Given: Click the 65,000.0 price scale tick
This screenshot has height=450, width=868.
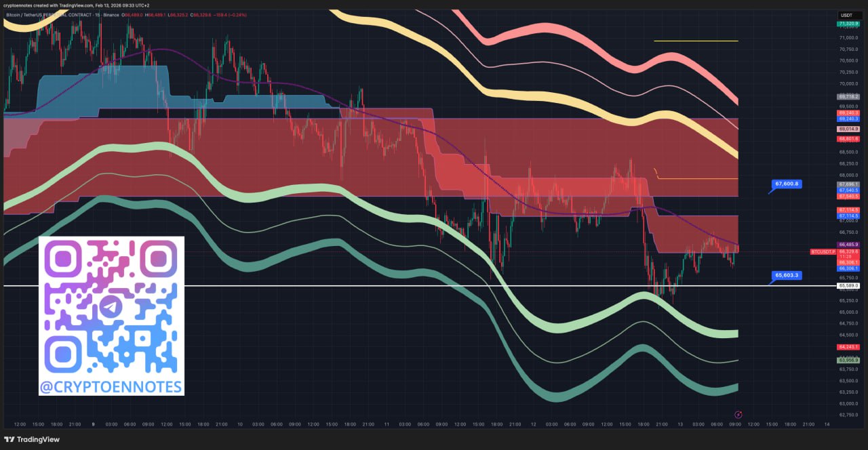Looking at the screenshot, I should tap(849, 312).
